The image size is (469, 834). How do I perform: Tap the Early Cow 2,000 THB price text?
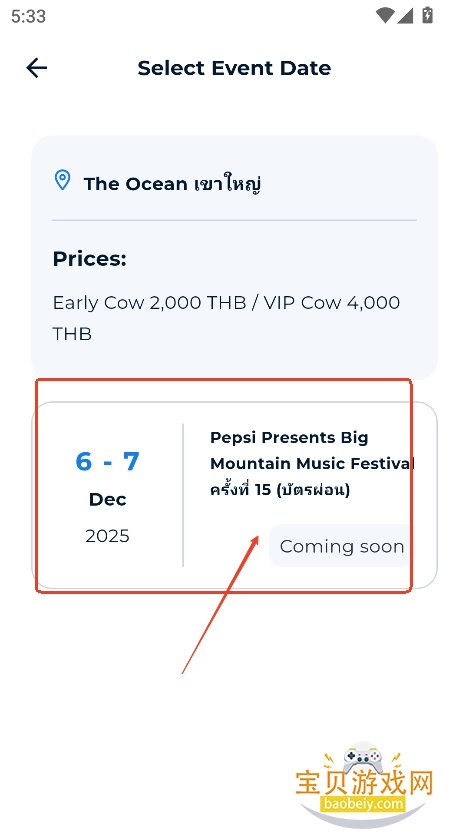pos(149,303)
